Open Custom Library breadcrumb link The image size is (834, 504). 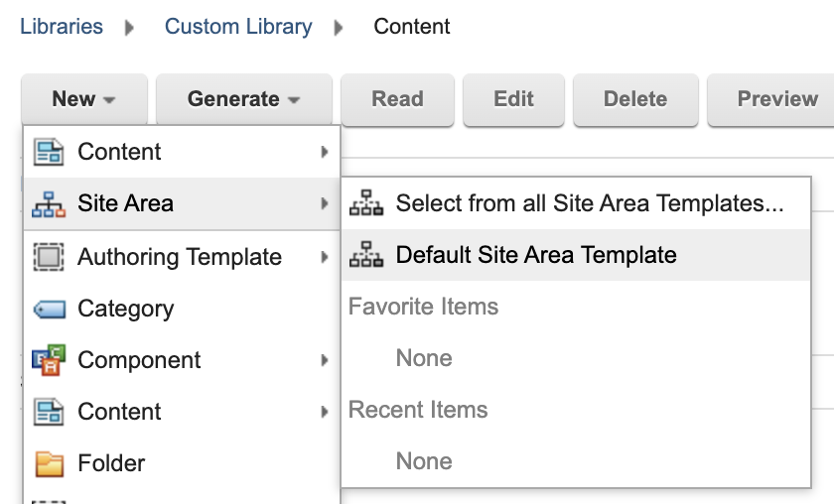tap(238, 27)
